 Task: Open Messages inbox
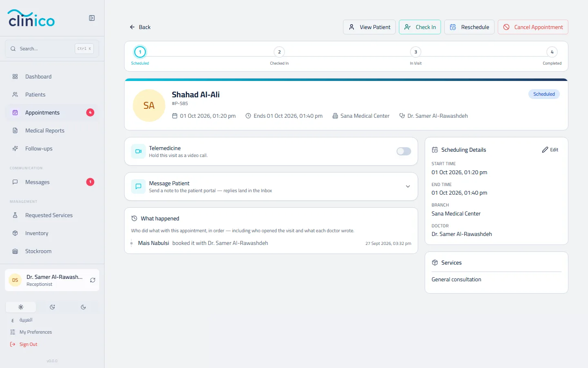pos(52,182)
